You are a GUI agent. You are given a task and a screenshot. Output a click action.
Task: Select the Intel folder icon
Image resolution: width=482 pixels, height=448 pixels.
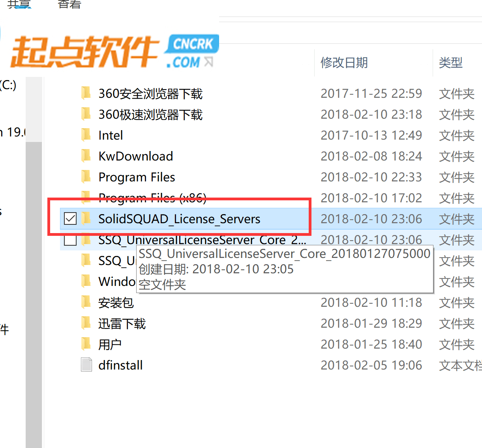click(x=86, y=135)
